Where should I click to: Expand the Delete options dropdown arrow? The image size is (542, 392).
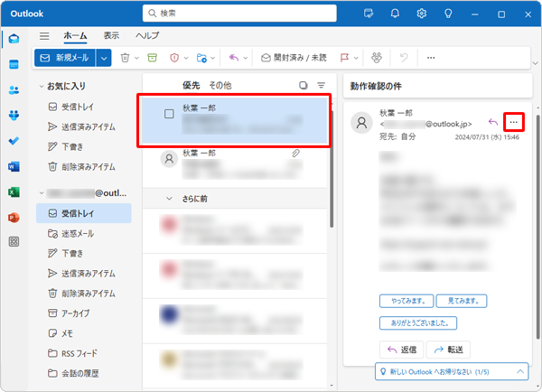(x=137, y=58)
